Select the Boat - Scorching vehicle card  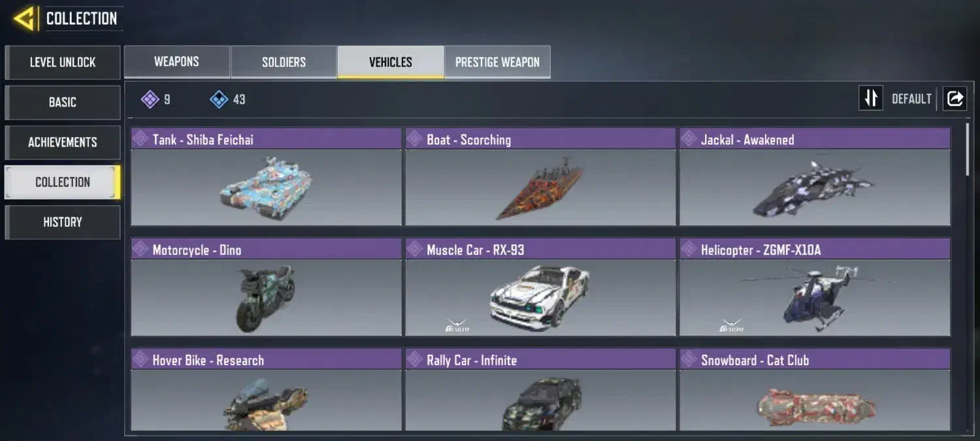point(540,177)
